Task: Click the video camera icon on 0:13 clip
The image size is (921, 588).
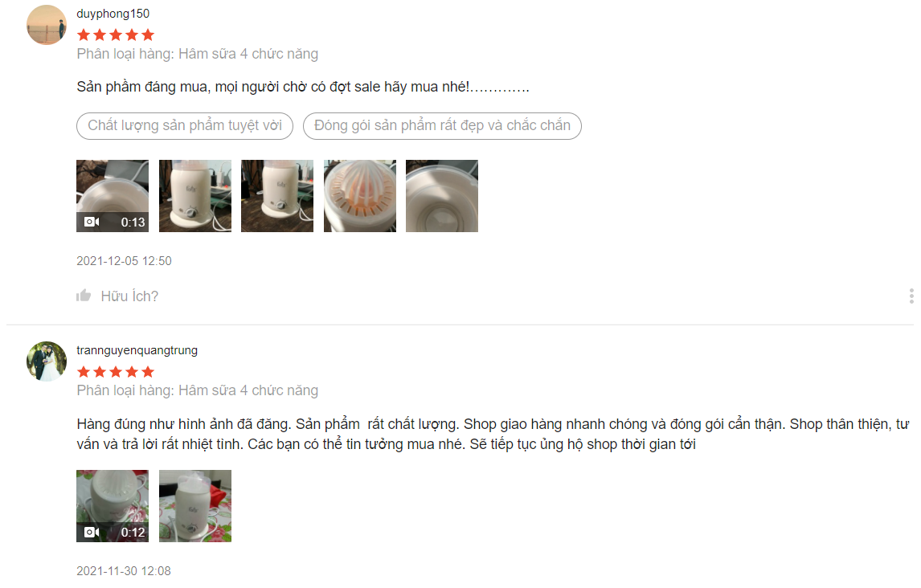Action: [x=92, y=222]
